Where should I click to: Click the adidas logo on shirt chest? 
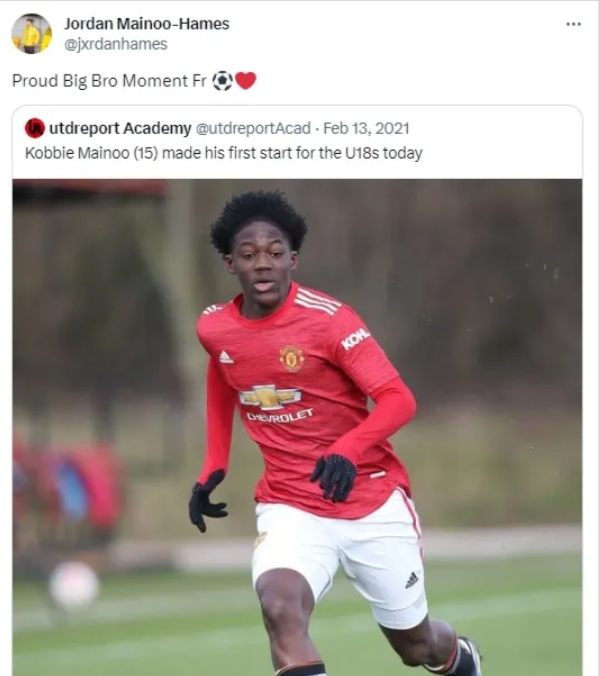[226, 357]
